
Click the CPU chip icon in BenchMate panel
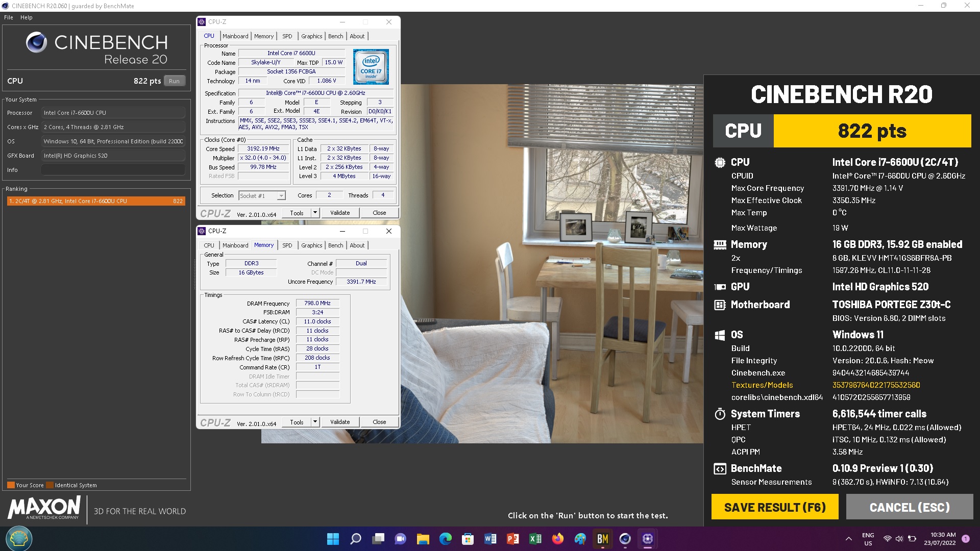[x=720, y=163]
